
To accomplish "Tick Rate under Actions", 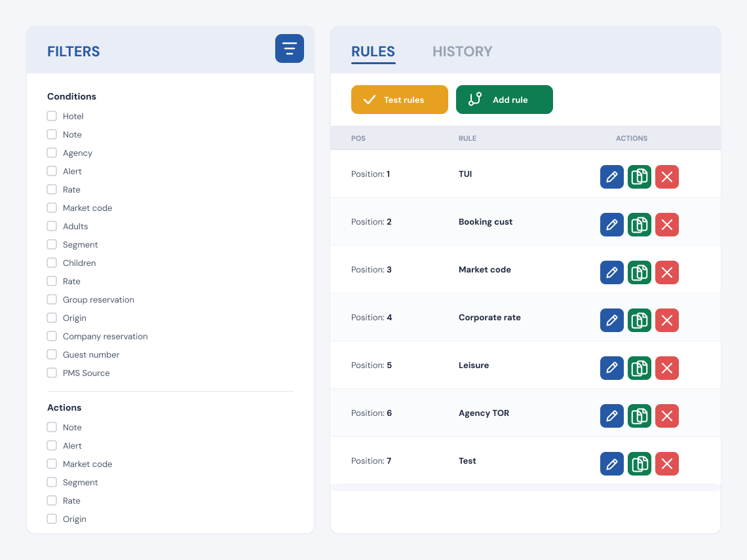I will [52, 501].
